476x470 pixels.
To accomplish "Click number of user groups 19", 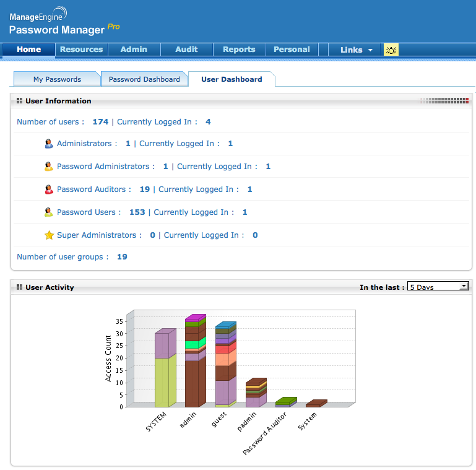I will point(122,257).
